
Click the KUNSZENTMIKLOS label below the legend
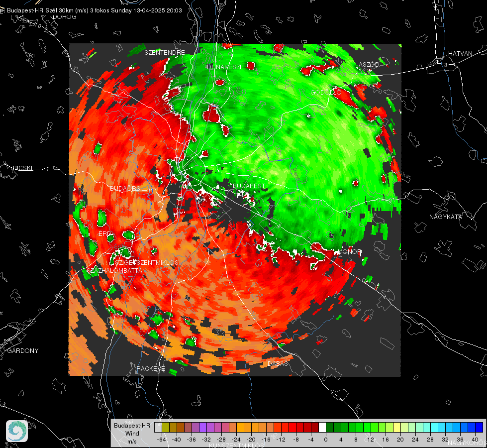[x=236, y=446]
